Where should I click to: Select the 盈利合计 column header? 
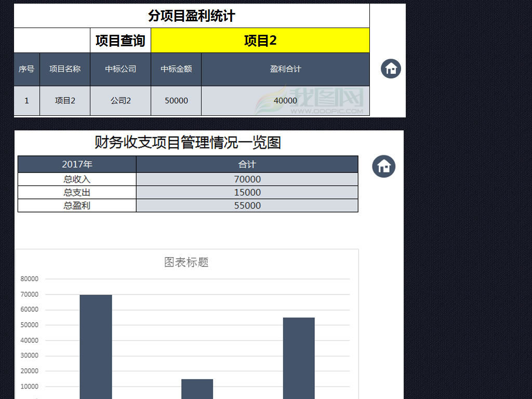pos(285,69)
